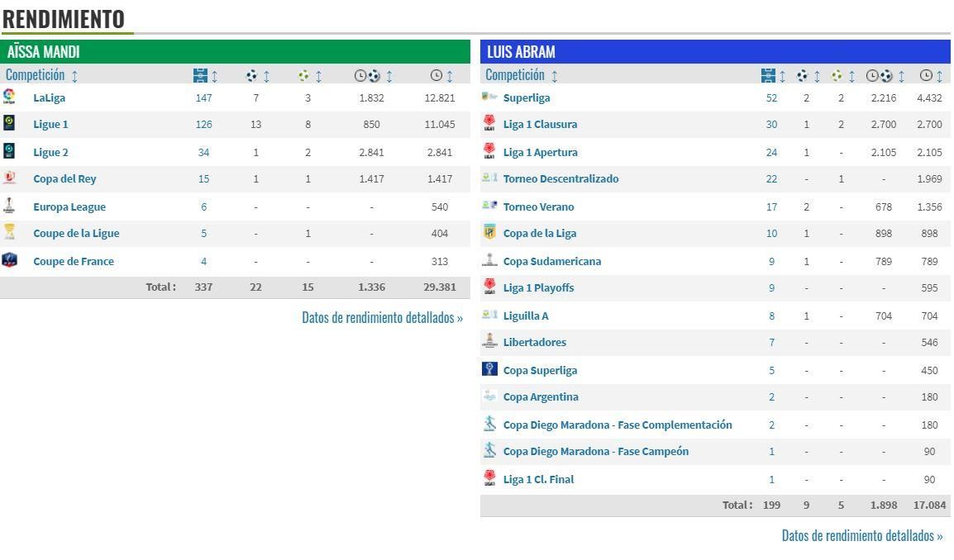Sort Mandi's table by Competición
Screen dimensions: 954x560
pyautogui.click(x=41, y=75)
